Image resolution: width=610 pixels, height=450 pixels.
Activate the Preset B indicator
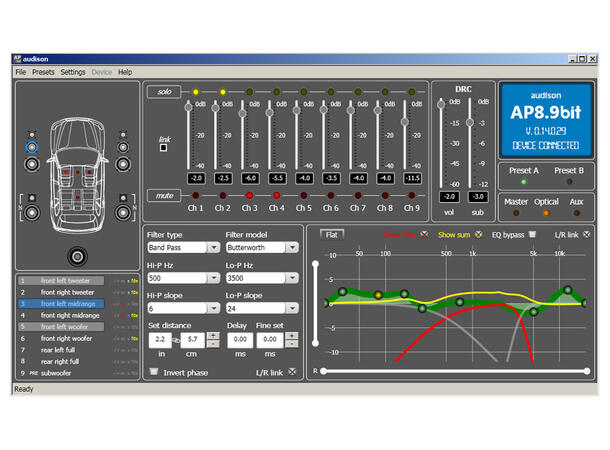pos(569,182)
